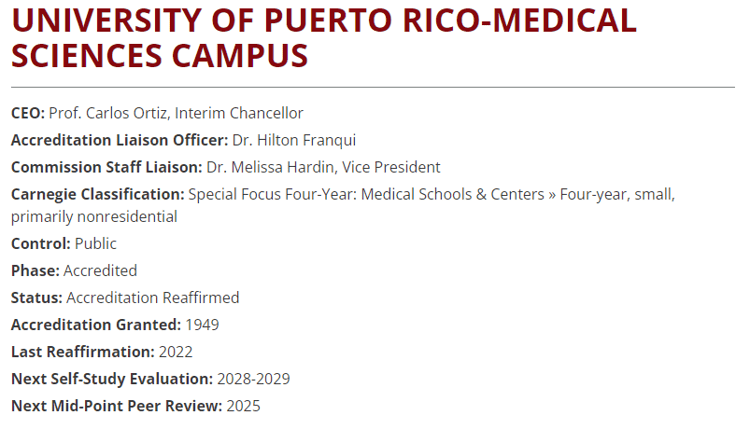The image size is (750, 443).
Task: Click the Carnegie Classification label
Action: pyautogui.click(x=98, y=194)
